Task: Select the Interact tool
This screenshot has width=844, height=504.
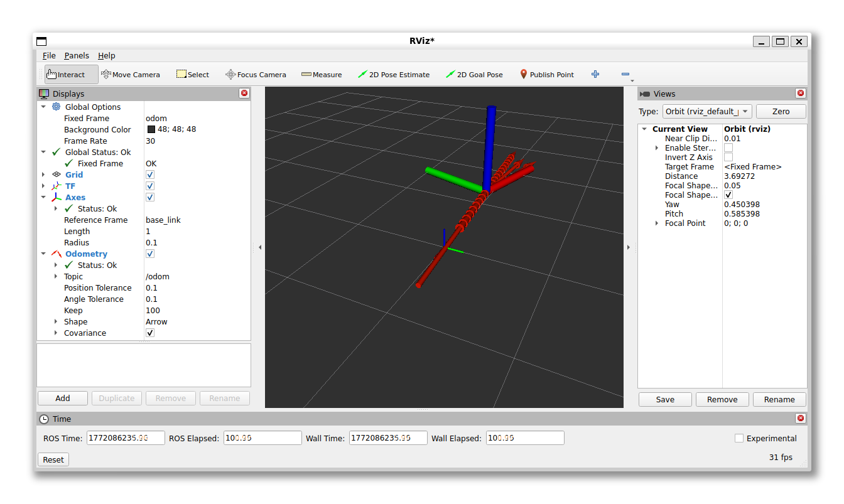Action: (71, 75)
